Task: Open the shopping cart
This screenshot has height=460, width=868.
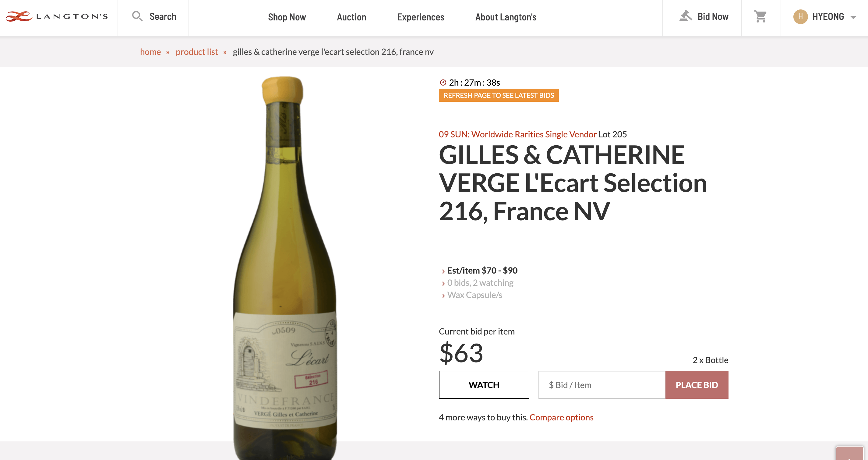Action: [x=760, y=16]
